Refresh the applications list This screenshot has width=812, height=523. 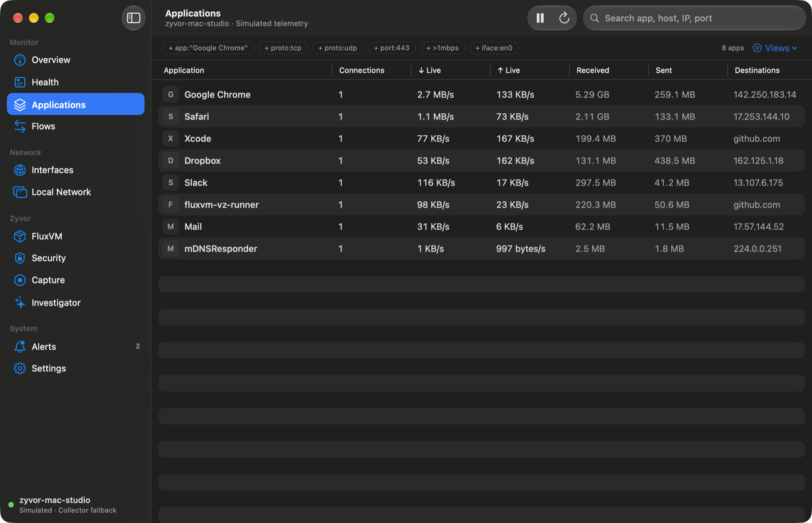point(564,18)
